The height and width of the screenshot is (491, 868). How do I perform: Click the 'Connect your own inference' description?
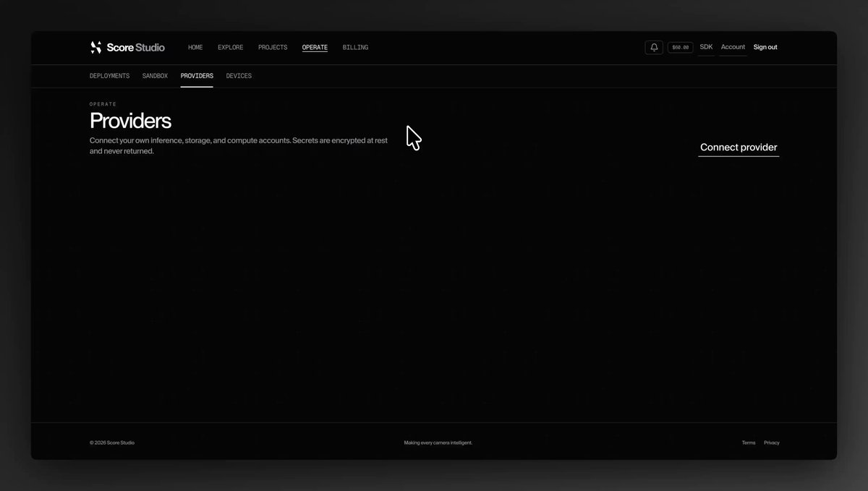[239, 145]
